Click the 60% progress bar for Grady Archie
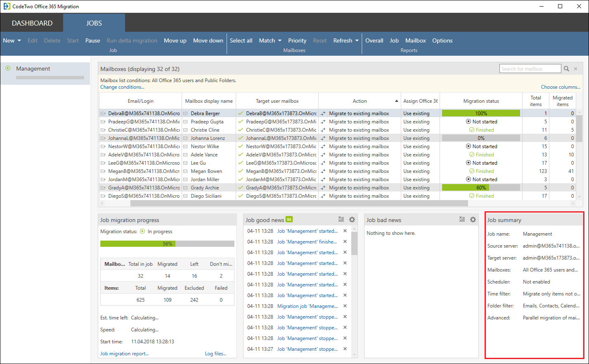The height and width of the screenshot is (364, 589). [x=481, y=188]
